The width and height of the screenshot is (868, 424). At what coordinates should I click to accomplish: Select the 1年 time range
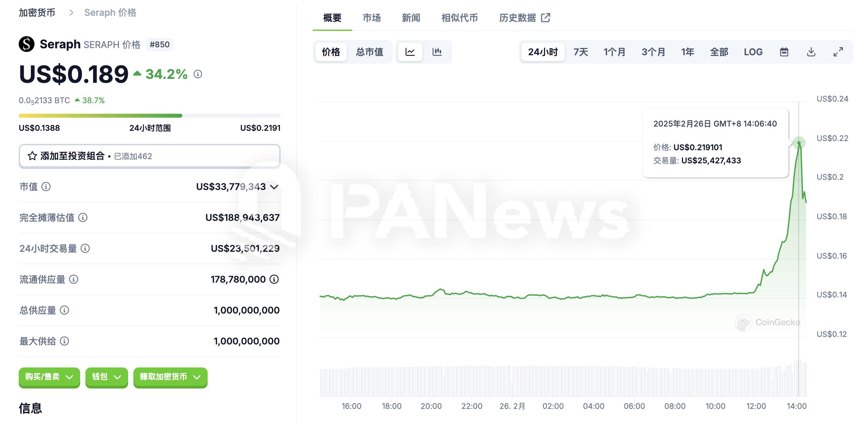tap(687, 52)
